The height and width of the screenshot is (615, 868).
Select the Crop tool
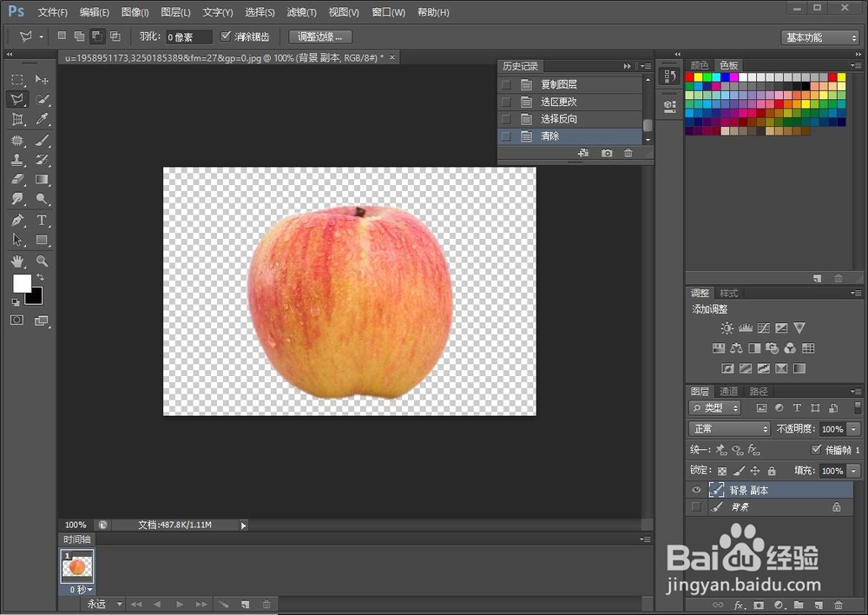click(x=17, y=119)
